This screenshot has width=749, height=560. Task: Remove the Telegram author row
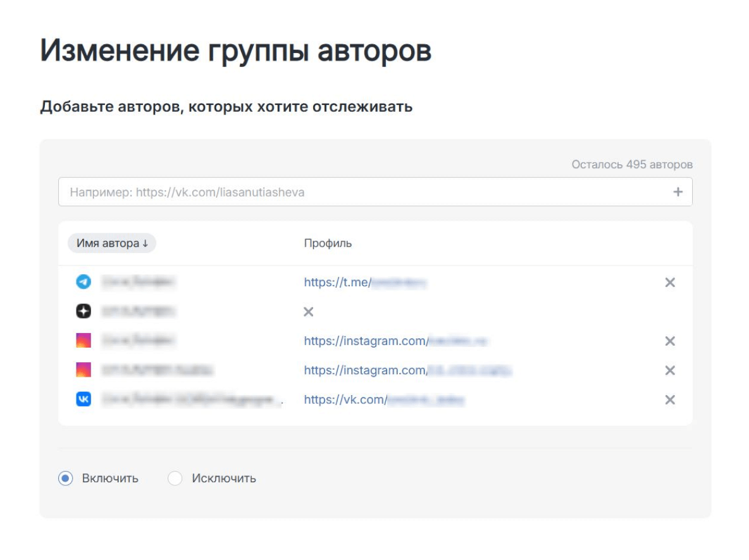click(x=670, y=283)
